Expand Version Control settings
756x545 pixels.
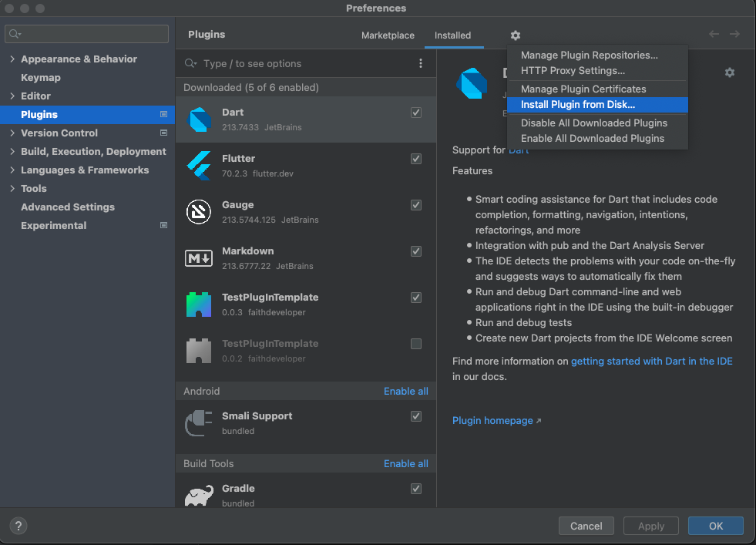point(12,133)
